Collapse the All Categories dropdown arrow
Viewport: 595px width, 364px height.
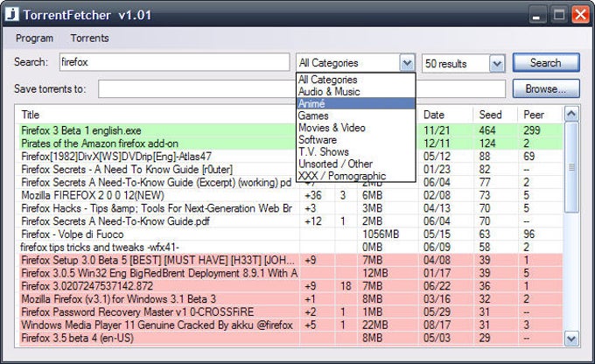click(x=407, y=63)
